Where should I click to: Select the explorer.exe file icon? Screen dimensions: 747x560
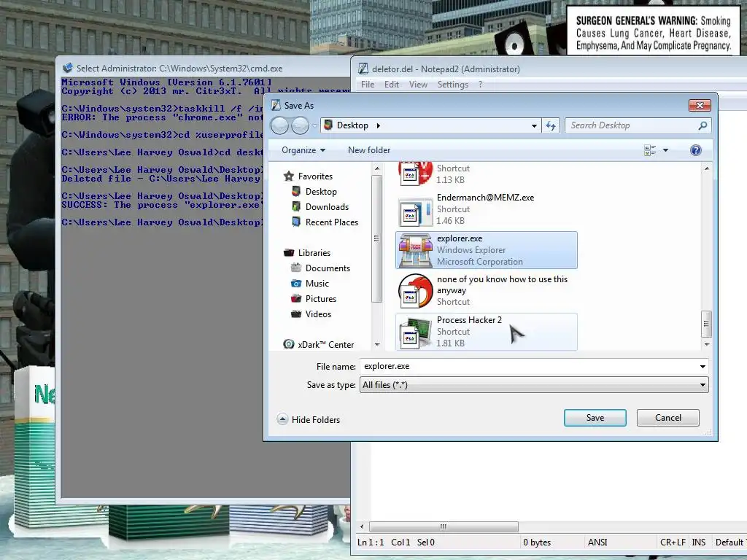point(415,250)
